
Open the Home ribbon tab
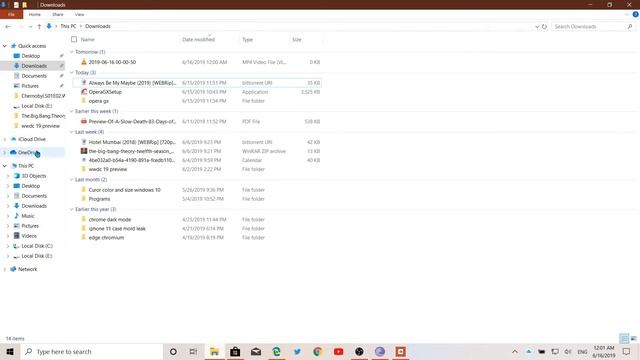[x=35, y=14]
